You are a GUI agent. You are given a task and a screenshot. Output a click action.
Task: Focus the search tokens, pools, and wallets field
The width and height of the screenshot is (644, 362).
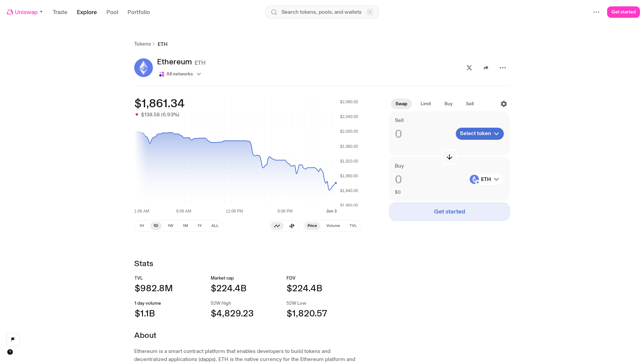coord(322,12)
